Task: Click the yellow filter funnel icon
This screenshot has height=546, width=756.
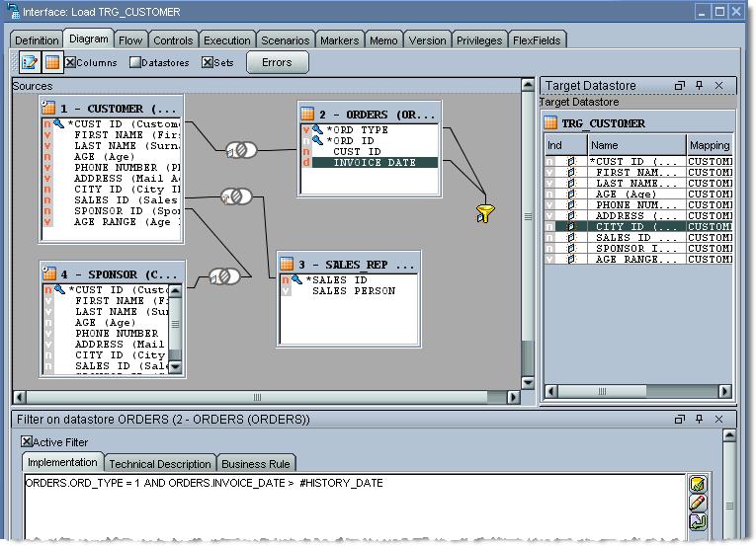Action: tap(484, 213)
